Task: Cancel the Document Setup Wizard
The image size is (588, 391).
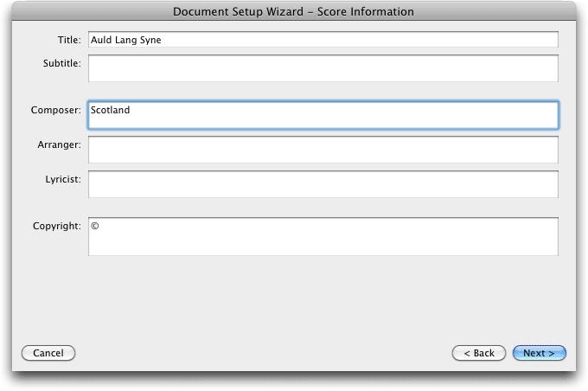Action: tap(48, 353)
